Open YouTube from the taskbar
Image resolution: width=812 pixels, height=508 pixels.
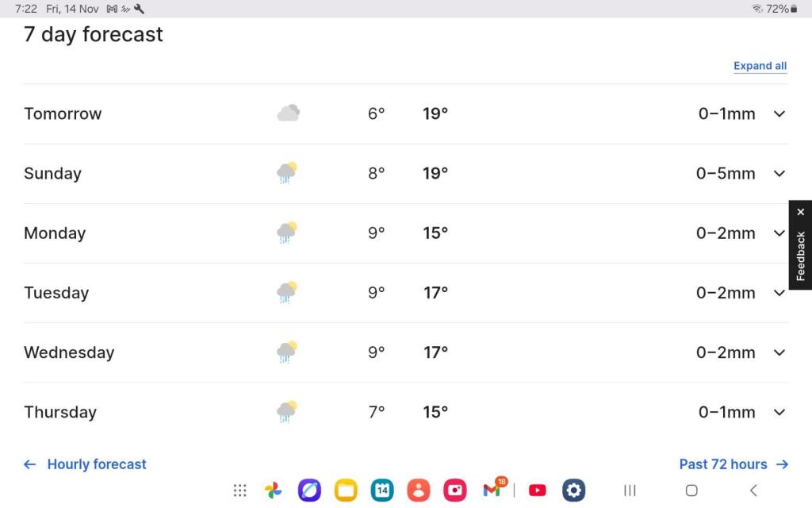click(x=538, y=491)
